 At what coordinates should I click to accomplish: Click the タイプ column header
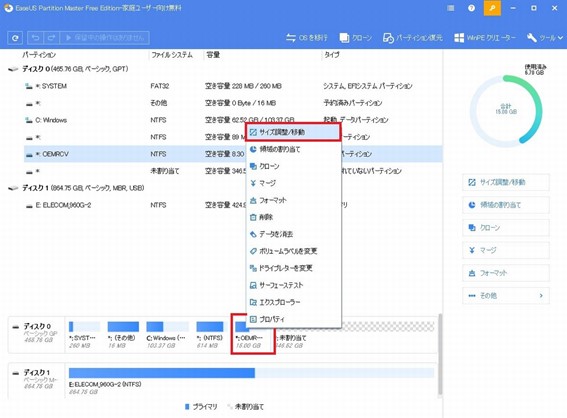click(x=331, y=55)
